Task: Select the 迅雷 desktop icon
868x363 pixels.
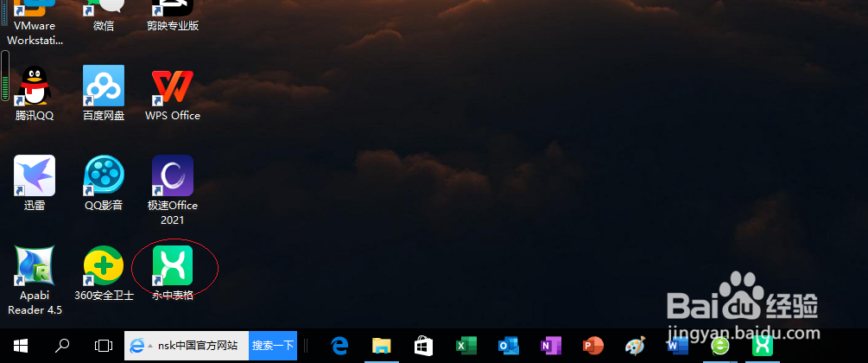Action: [35, 183]
